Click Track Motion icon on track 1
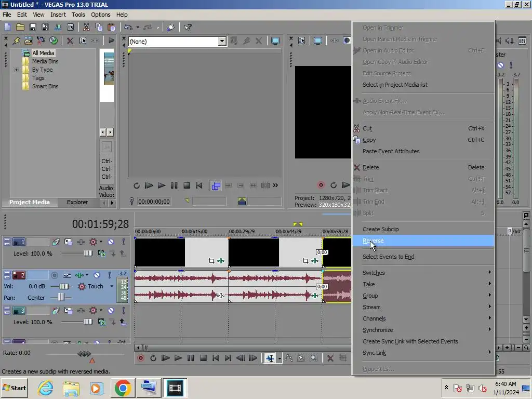 click(x=68, y=242)
